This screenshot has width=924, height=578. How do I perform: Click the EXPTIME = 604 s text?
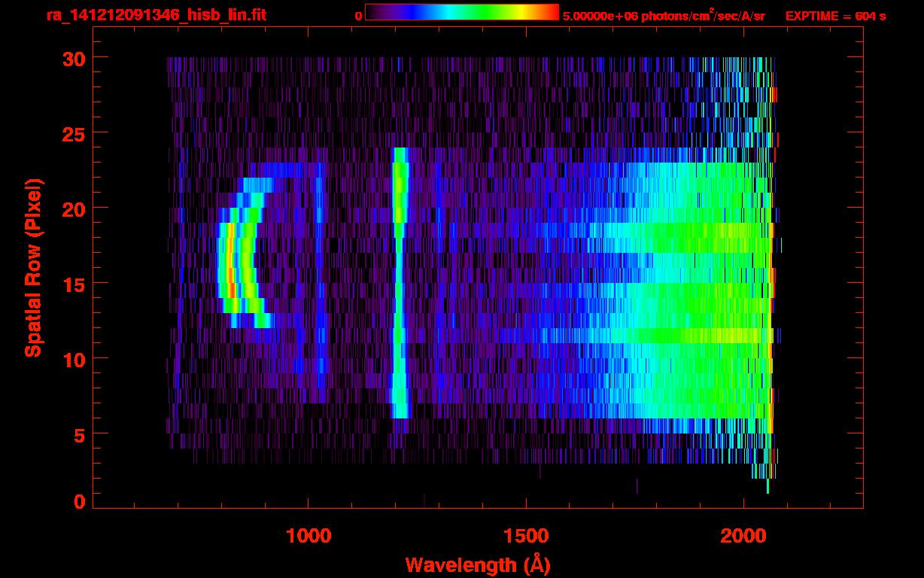click(x=835, y=16)
